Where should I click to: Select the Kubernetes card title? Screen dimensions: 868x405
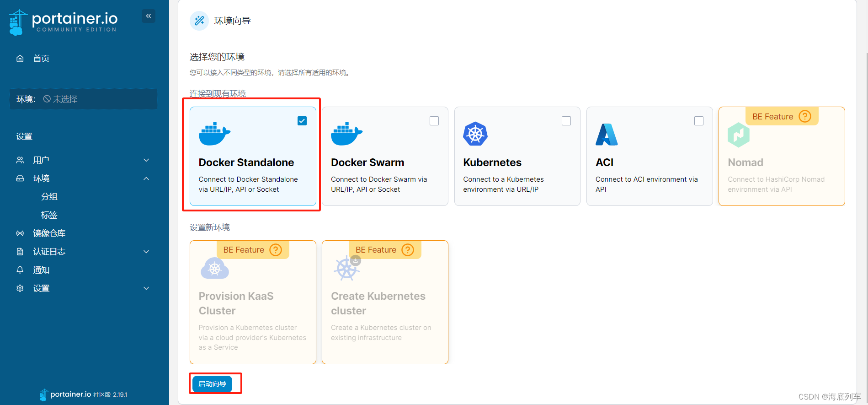(x=492, y=162)
